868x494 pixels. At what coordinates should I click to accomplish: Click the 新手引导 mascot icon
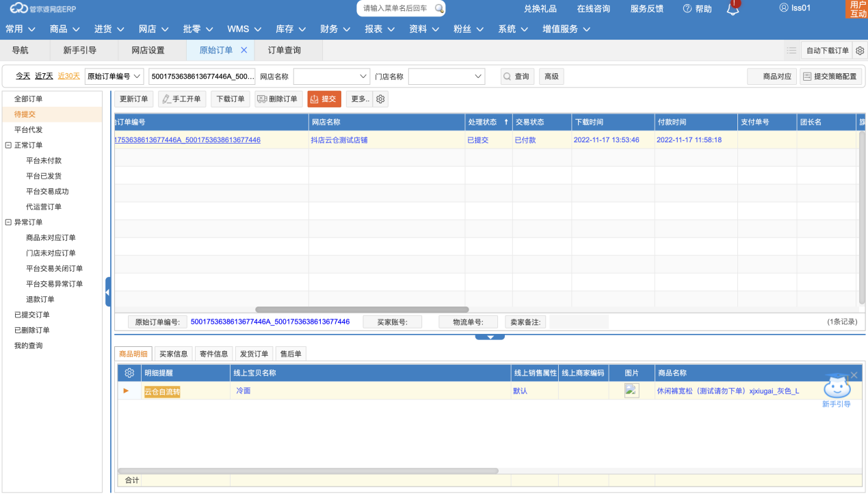coord(837,387)
